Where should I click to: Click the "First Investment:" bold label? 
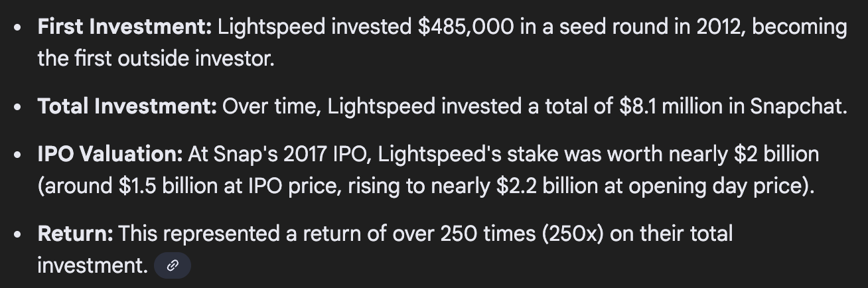[124, 27]
